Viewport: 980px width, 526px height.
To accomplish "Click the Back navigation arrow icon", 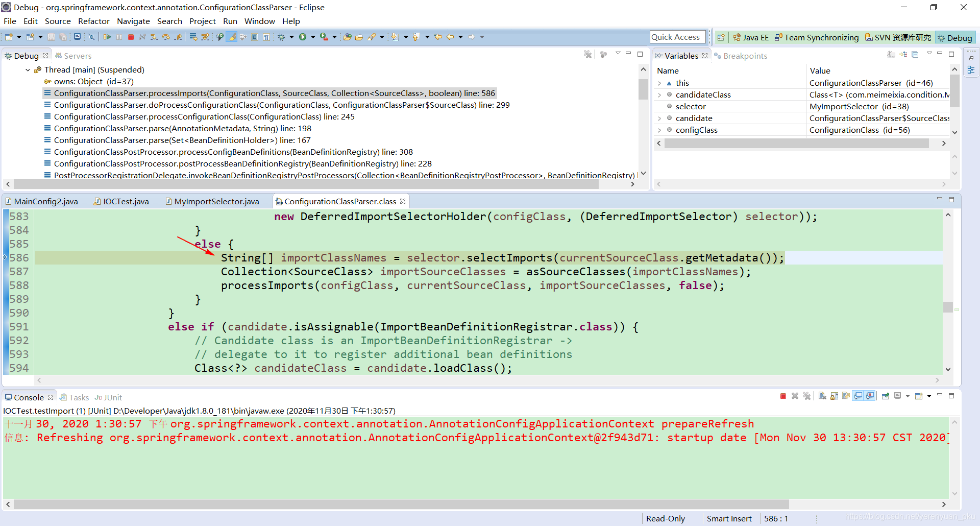I will point(450,37).
